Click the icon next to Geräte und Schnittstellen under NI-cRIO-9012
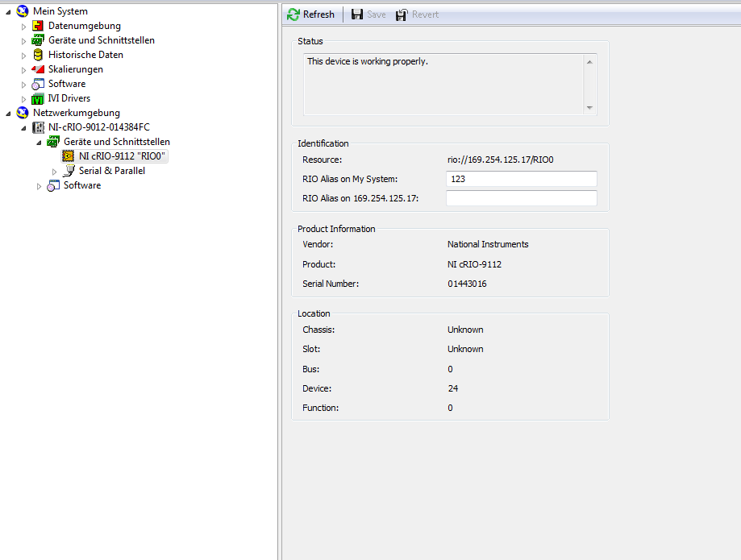The image size is (741, 560). coord(53,142)
